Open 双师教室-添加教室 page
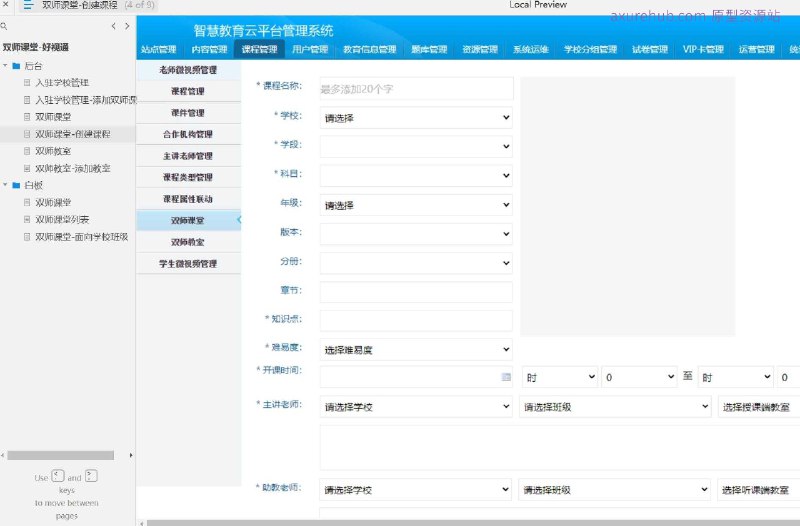This screenshot has height=526, width=800. click(72, 168)
